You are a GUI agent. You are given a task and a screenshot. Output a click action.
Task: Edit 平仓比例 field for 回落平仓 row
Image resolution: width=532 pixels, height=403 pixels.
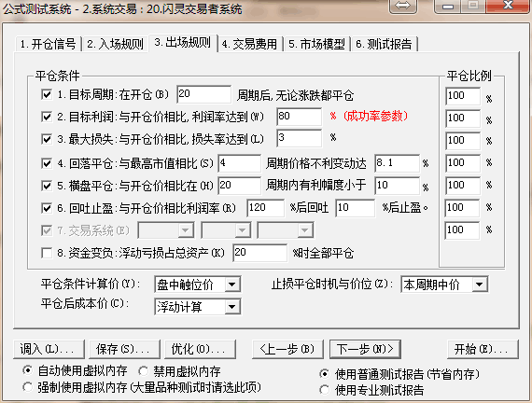click(463, 163)
